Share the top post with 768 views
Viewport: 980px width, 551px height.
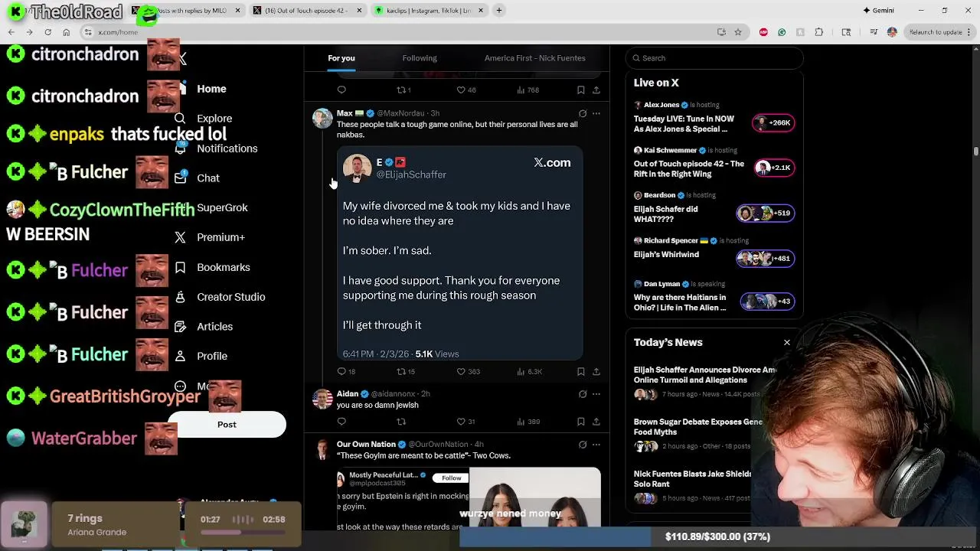[596, 90]
